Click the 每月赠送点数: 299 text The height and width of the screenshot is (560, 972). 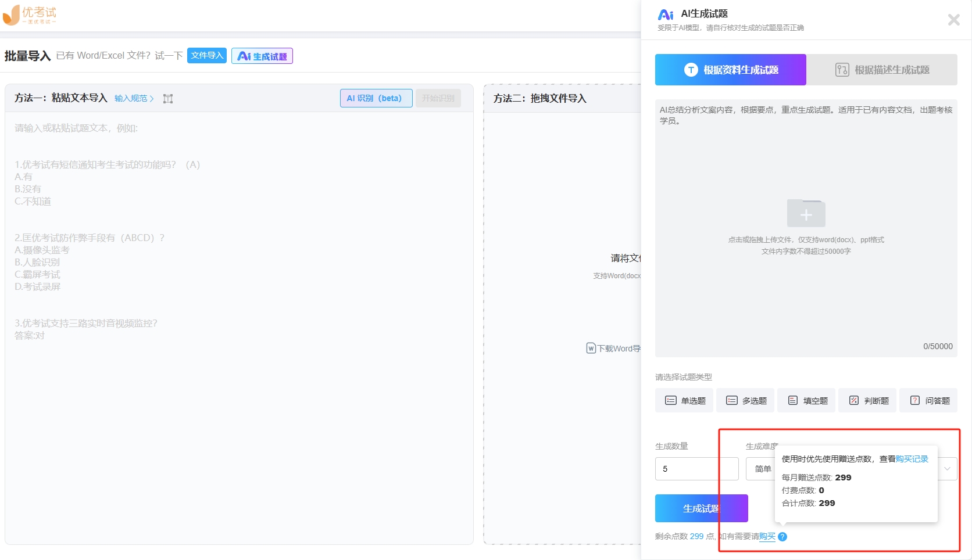[816, 478]
